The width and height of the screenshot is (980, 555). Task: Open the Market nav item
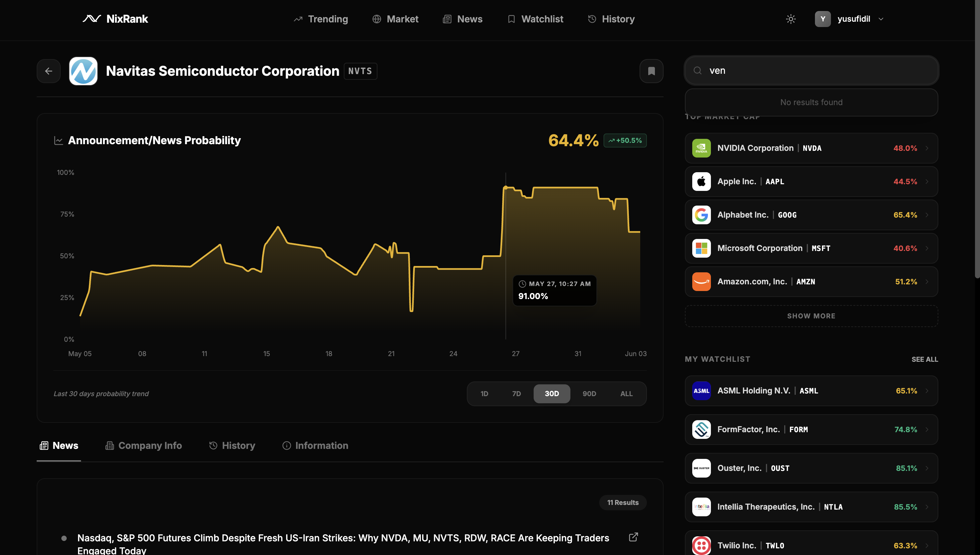[x=395, y=19]
